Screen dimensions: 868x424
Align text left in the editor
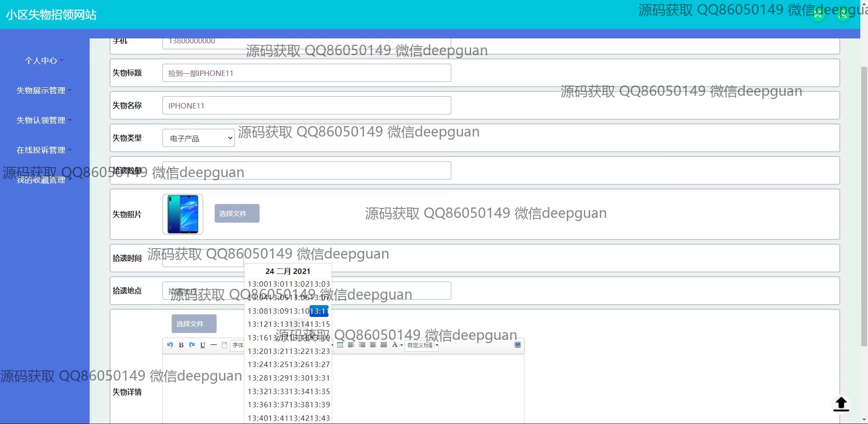pos(351,345)
